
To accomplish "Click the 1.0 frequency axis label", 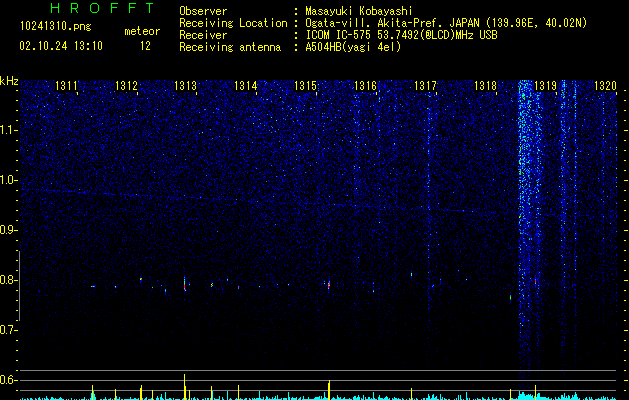I will click(x=8, y=180).
